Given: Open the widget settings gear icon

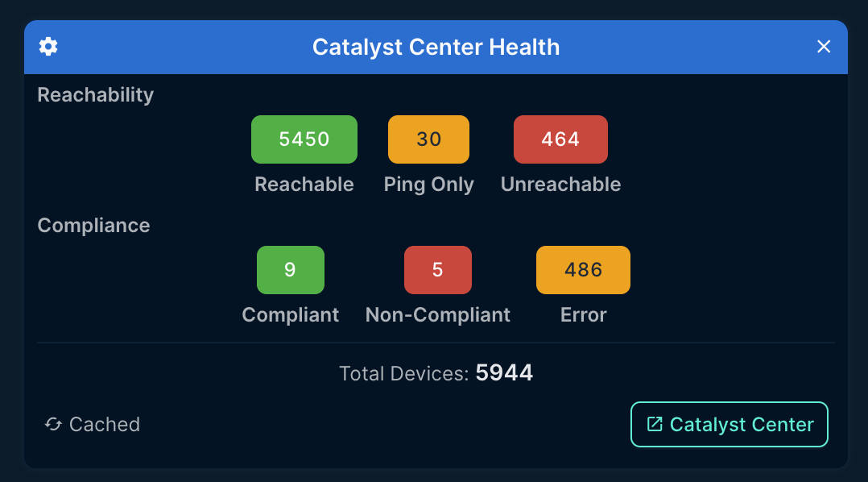Looking at the screenshot, I should point(48,47).
